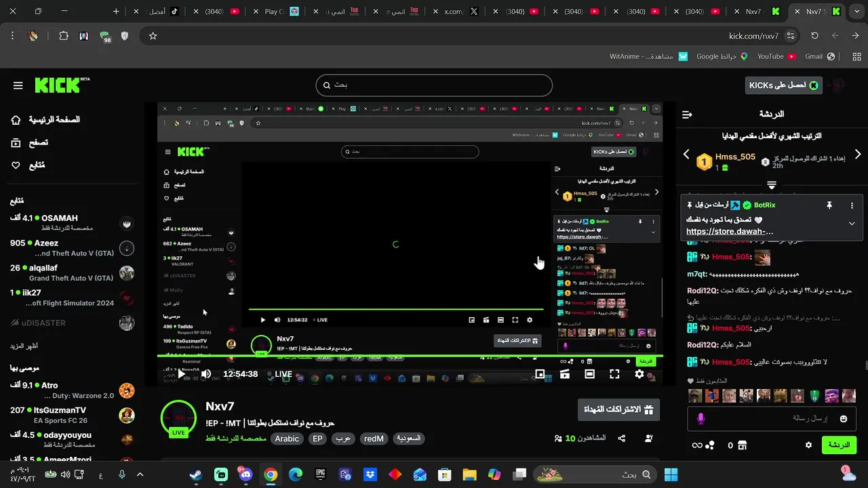This screenshot has width=868, height=488.
Task: Launch Steam from the taskbar
Action: pyautogui.click(x=196, y=474)
